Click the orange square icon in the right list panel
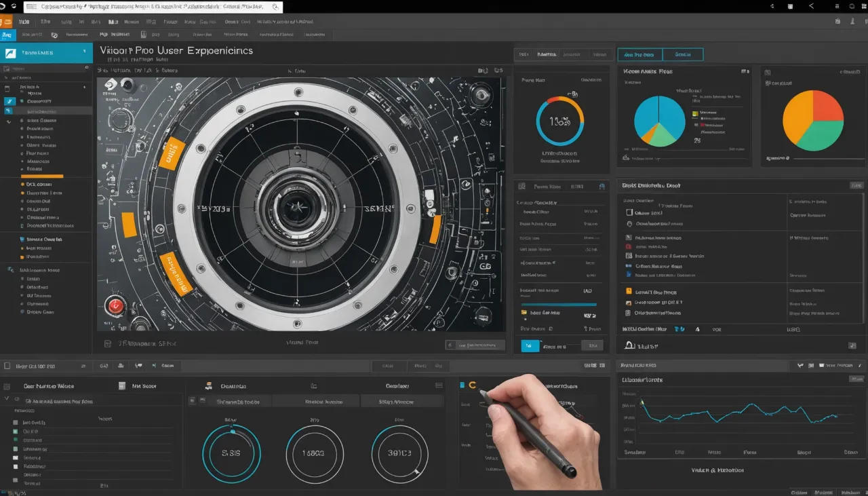This screenshot has height=496, width=868. (629, 292)
